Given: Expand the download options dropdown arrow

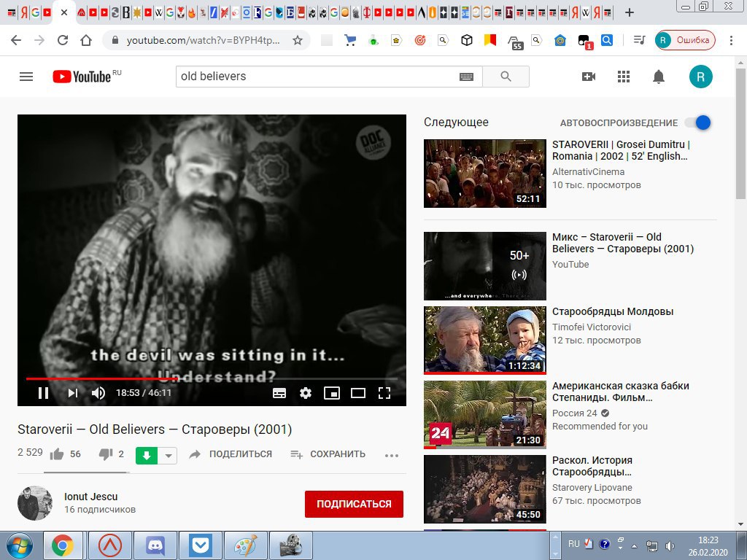Looking at the screenshot, I should (168, 456).
